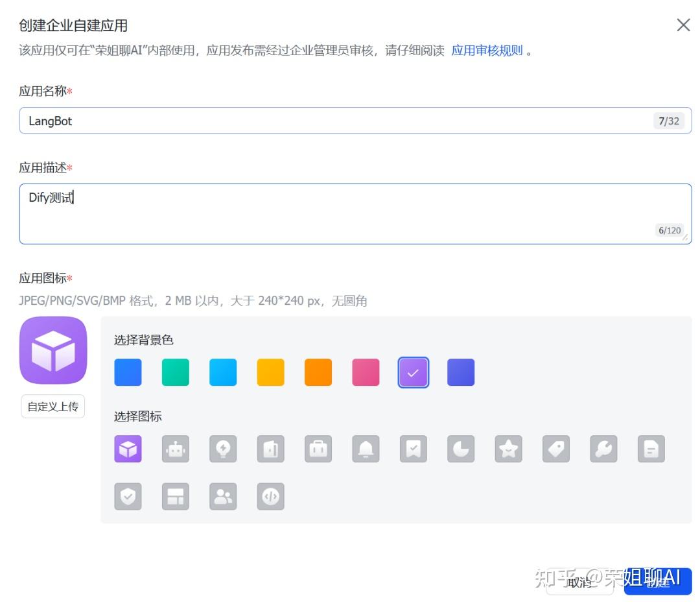Choose the wrench tool icon
This screenshot has height=607, width=700.
pyautogui.click(x=603, y=448)
